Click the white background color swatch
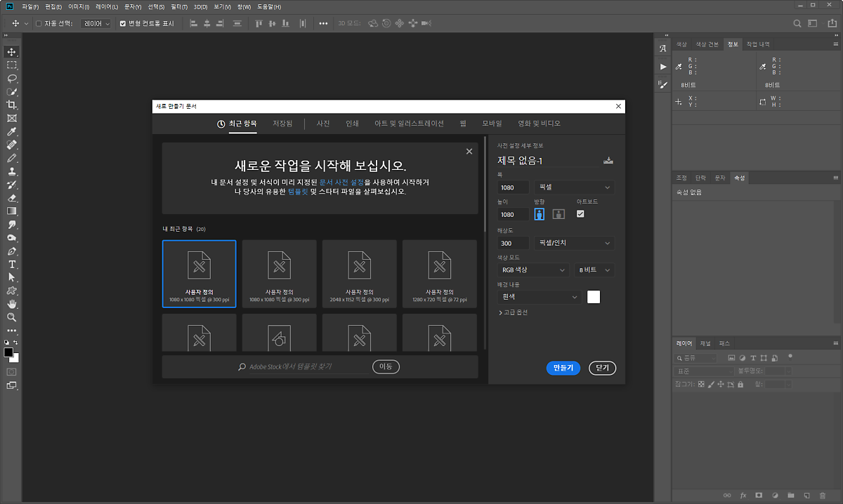843x504 pixels. pyautogui.click(x=594, y=297)
